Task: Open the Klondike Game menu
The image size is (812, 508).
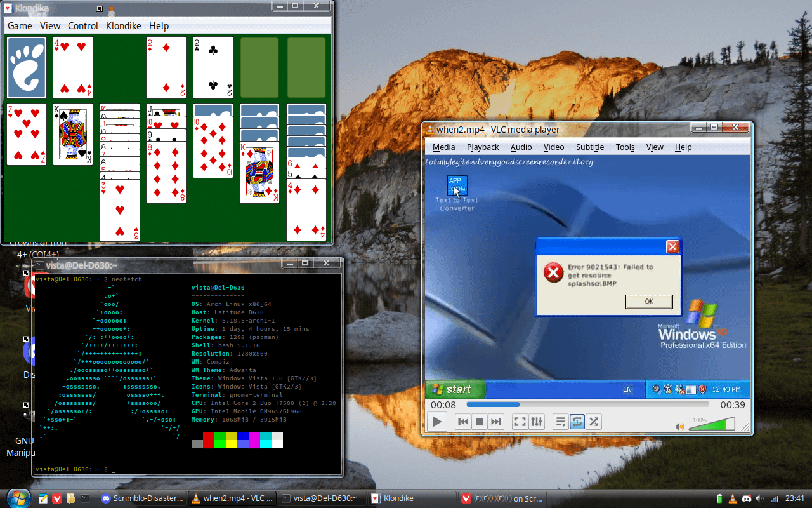Action: [x=20, y=26]
